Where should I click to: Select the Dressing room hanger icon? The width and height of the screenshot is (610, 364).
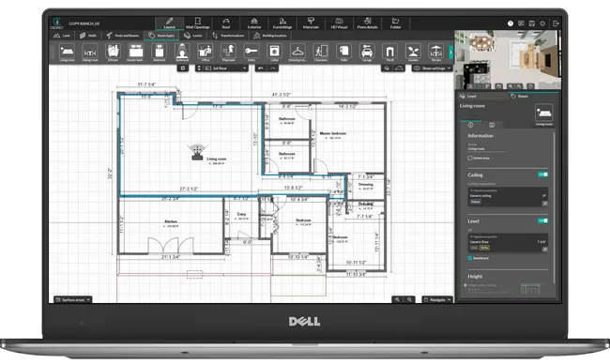pyautogui.click(x=297, y=51)
